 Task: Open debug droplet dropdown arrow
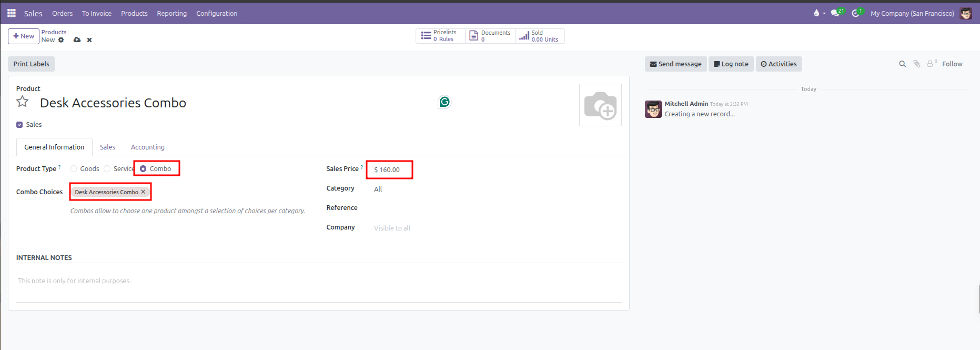point(824,13)
